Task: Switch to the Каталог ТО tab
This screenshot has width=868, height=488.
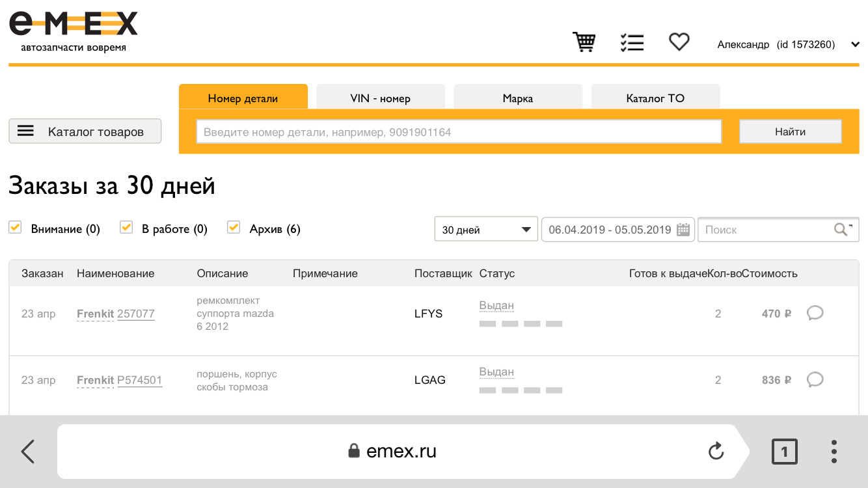Action: tap(655, 97)
